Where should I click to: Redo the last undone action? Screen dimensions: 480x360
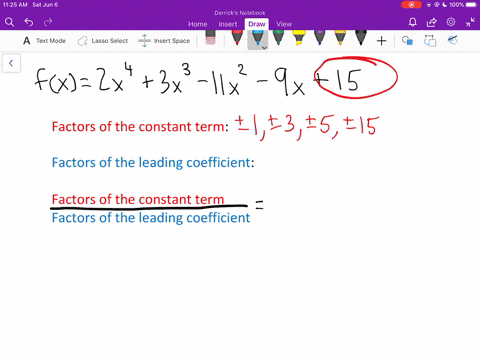(x=48, y=22)
